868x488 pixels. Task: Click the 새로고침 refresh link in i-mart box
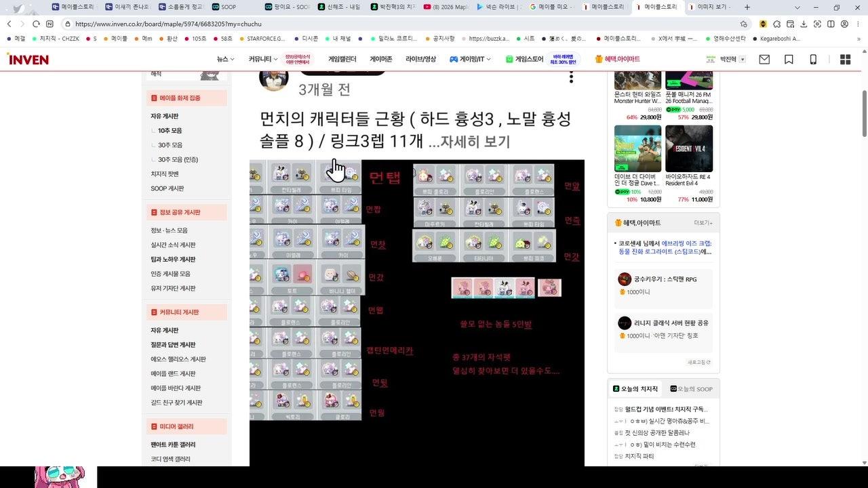[698, 363]
